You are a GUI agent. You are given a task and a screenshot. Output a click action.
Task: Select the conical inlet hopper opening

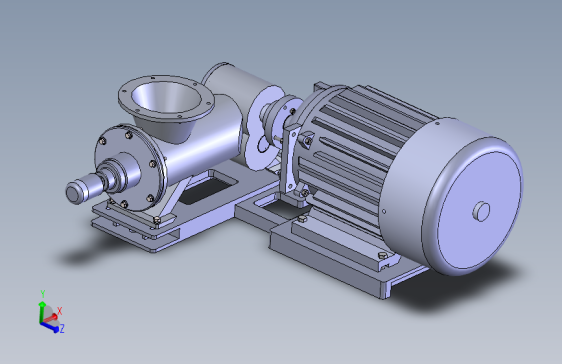(166, 97)
